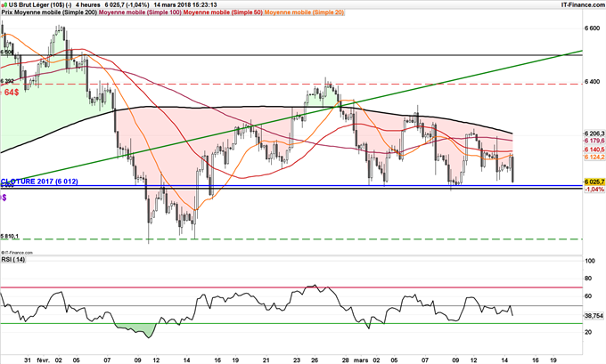Image resolution: width=606 pixels, height=364 pixels.
Task: Click the yellow 6 025,7 current price tag
Action: pos(594,181)
